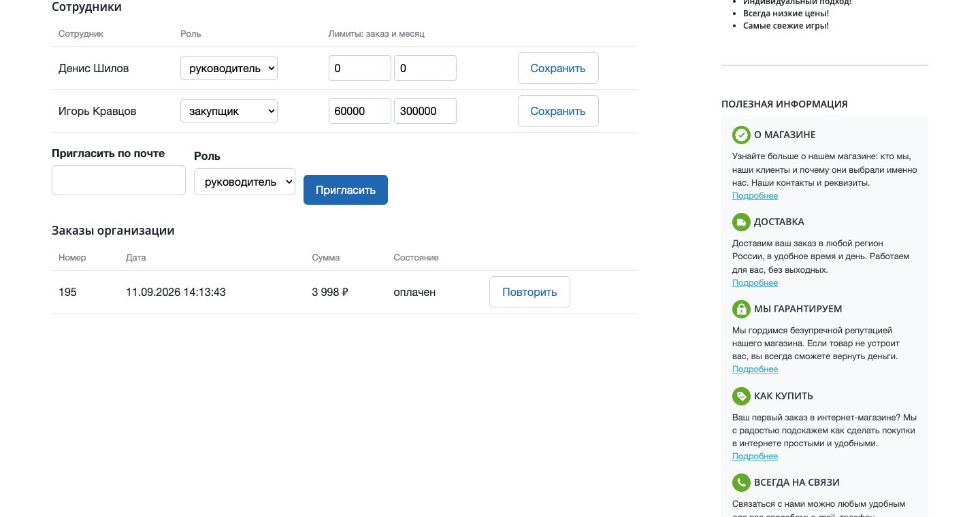Click the О МАГАЗИНЕ heading
This screenshot has height=517, width=980.
[x=785, y=135]
